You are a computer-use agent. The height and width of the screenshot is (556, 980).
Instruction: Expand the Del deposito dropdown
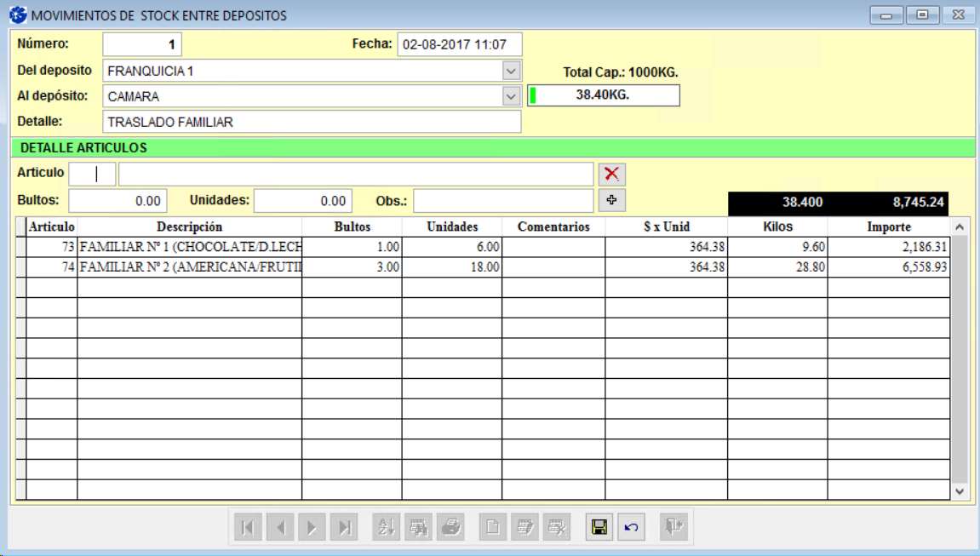pyautogui.click(x=511, y=71)
